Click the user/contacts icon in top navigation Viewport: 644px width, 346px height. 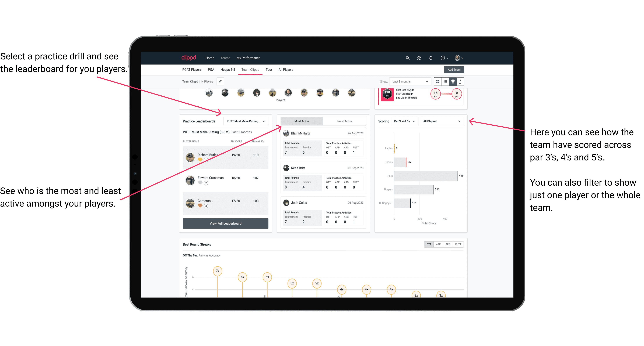pyautogui.click(x=423, y=58)
